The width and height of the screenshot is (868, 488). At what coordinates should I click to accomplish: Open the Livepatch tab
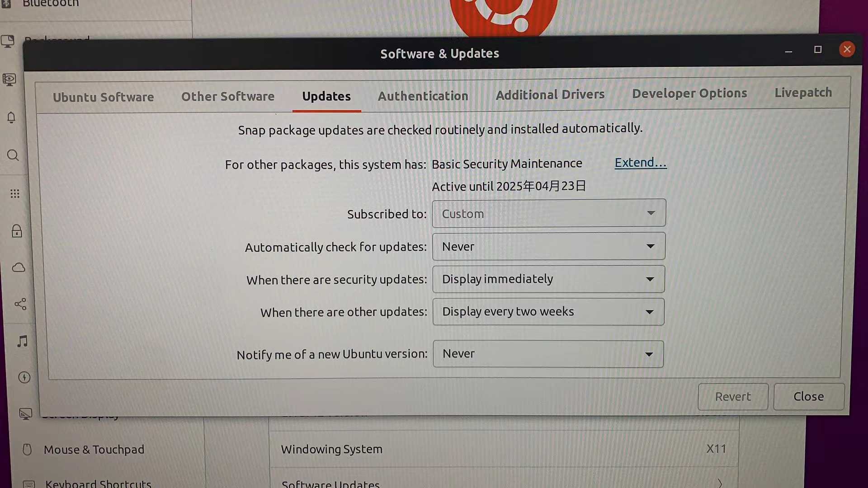(803, 93)
